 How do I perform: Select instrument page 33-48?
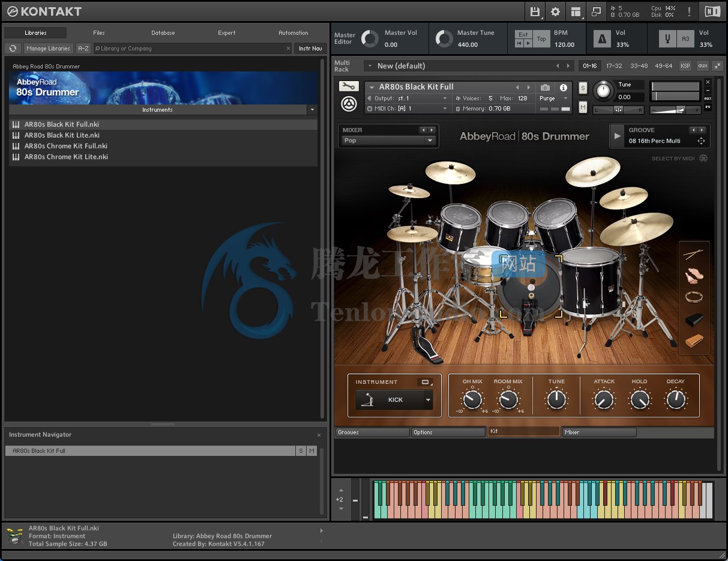tap(639, 66)
